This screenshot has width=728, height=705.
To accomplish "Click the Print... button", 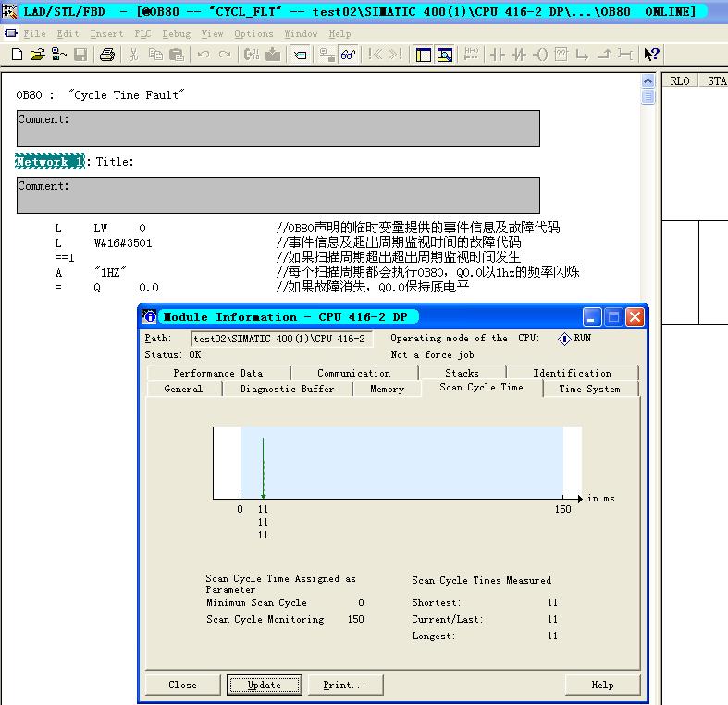I will 345,685.
